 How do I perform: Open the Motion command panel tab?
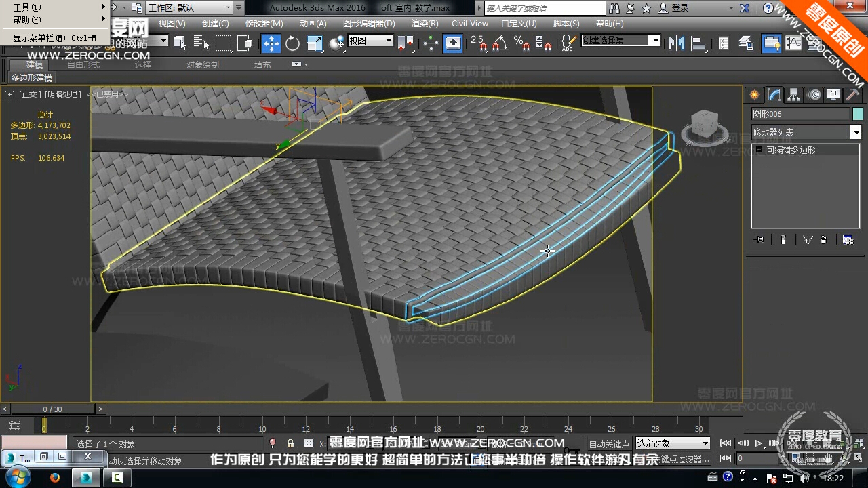814,95
